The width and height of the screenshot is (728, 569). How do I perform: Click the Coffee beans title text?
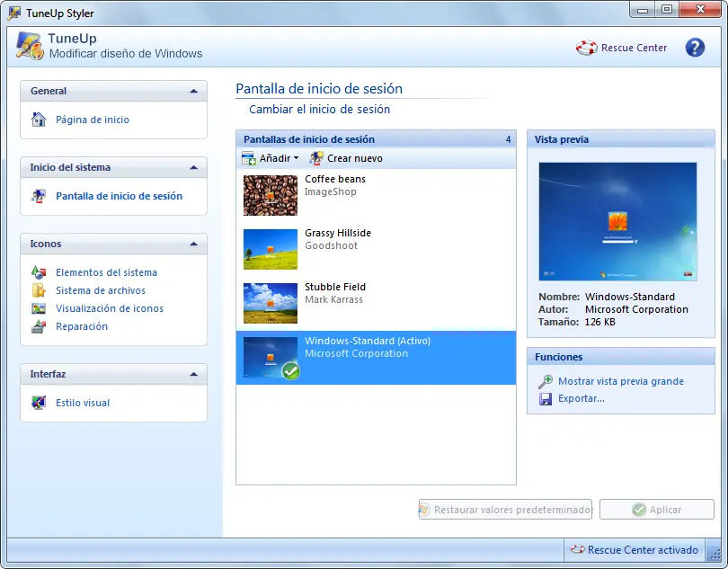pos(335,179)
